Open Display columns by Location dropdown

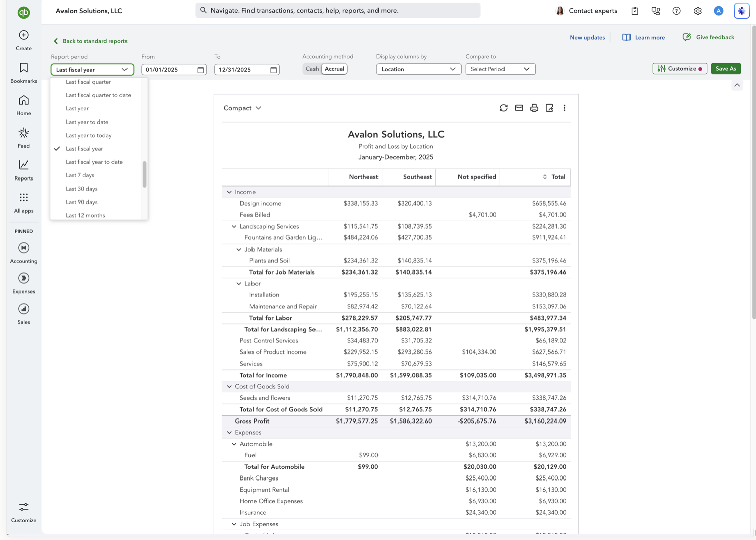click(418, 69)
